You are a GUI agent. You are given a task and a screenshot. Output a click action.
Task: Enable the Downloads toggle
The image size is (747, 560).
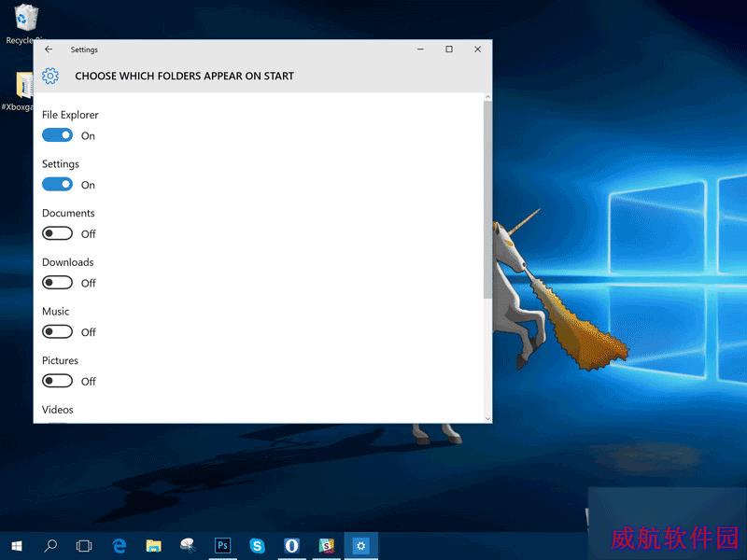click(57, 283)
